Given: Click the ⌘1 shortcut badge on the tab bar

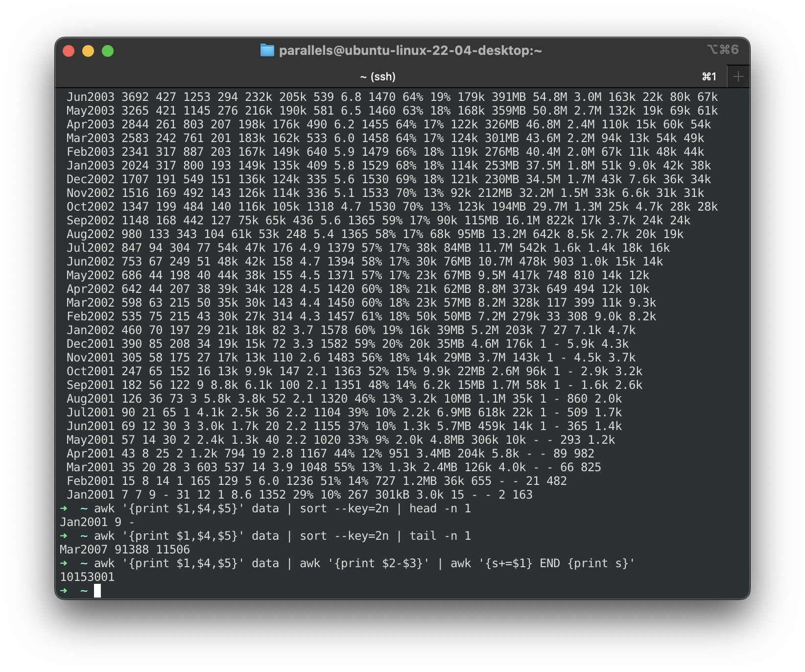Looking at the screenshot, I should click(709, 76).
